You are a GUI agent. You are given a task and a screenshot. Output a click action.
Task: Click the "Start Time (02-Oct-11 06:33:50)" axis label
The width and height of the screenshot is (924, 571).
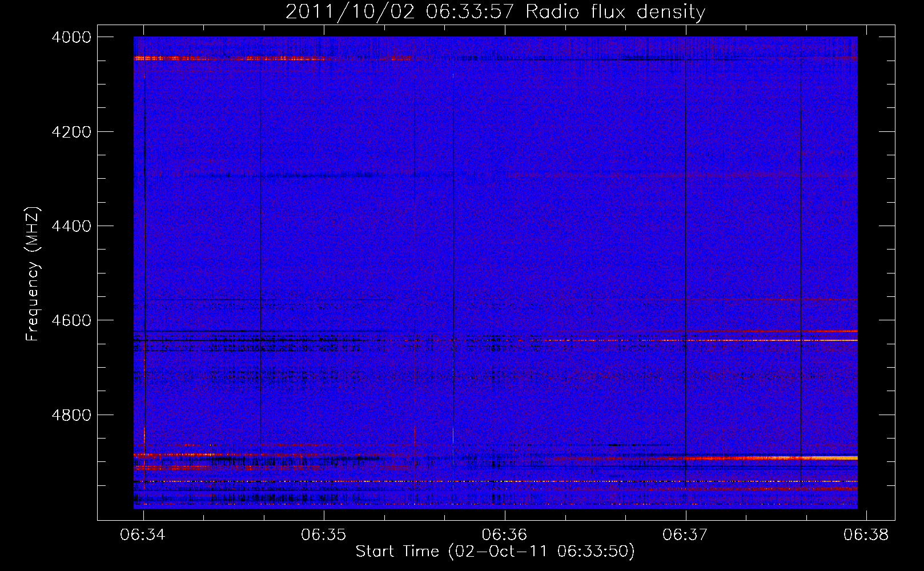495,552
